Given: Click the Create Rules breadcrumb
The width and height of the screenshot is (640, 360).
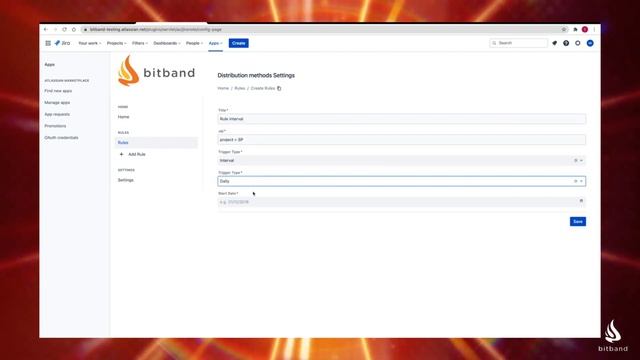Looking at the screenshot, I should pyautogui.click(x=262, y=88).
